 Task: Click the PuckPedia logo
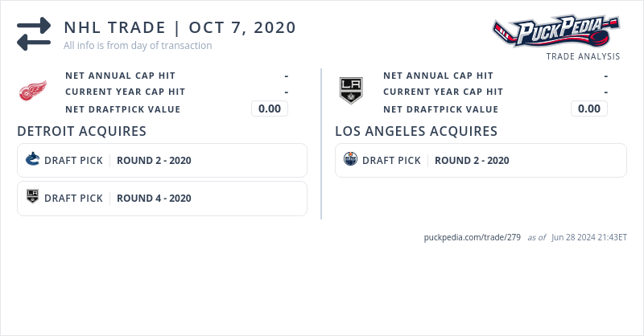point(556,32)
